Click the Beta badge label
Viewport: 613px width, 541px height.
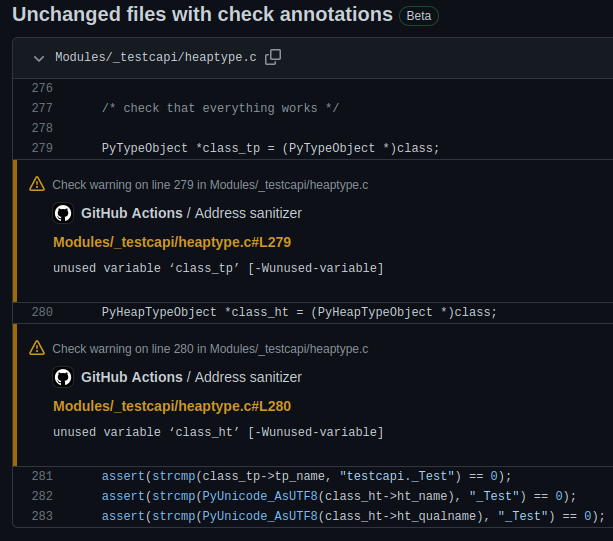point(419,16)
